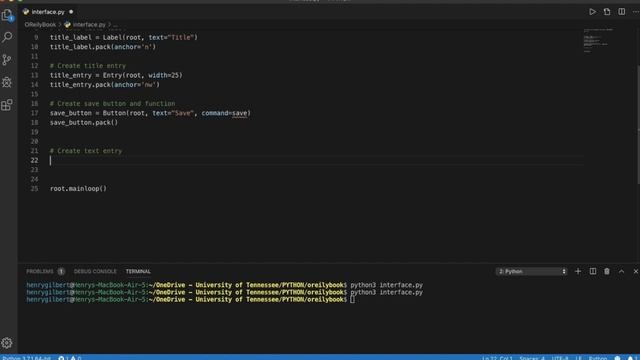
Task: Click the terminal prompt input cursor
Action: pos(352,300)
